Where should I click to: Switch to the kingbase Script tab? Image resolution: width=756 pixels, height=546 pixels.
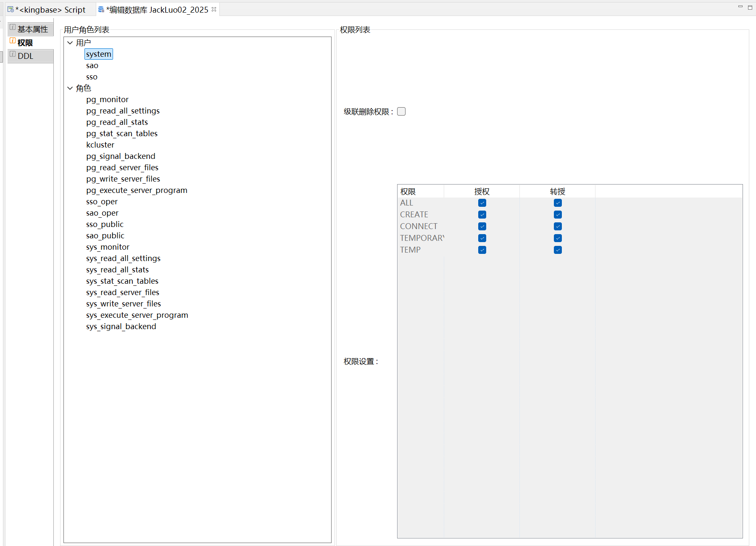click(x=50, y=10)
